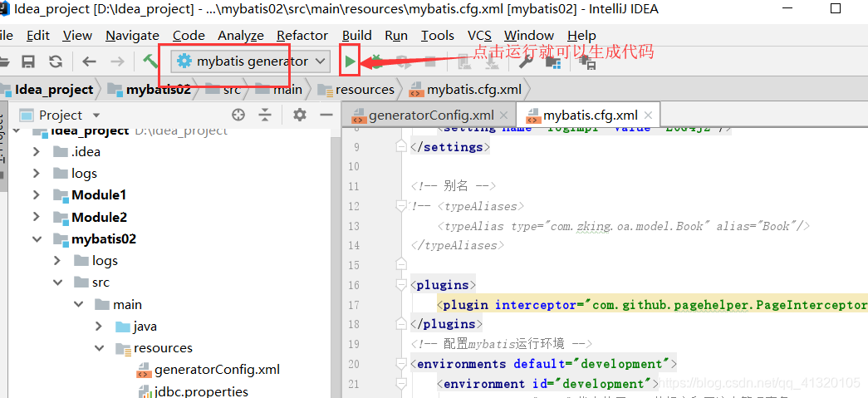The height and width of the screenshot is (398, 868).
Task: Expand the java folder arrow
Action: click(99, 326)
